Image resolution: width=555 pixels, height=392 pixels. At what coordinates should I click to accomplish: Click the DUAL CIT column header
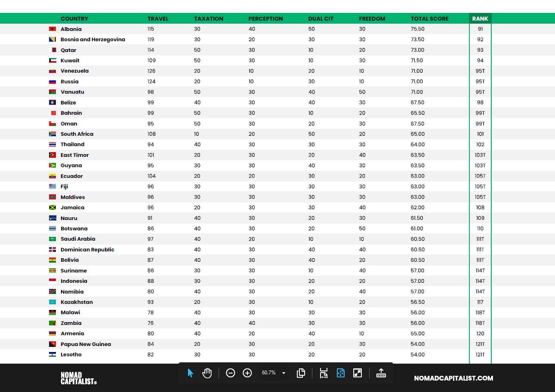321,18
